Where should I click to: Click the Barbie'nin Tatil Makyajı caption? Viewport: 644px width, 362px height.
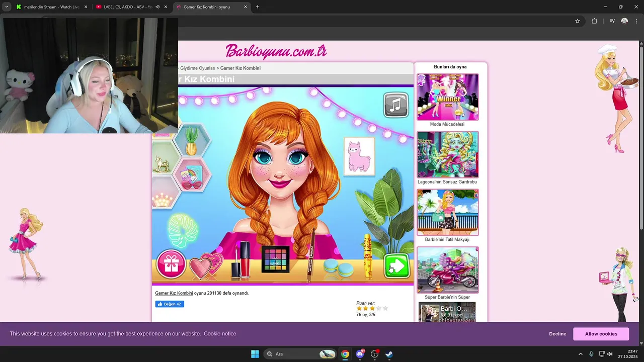(x=447, y=240)
